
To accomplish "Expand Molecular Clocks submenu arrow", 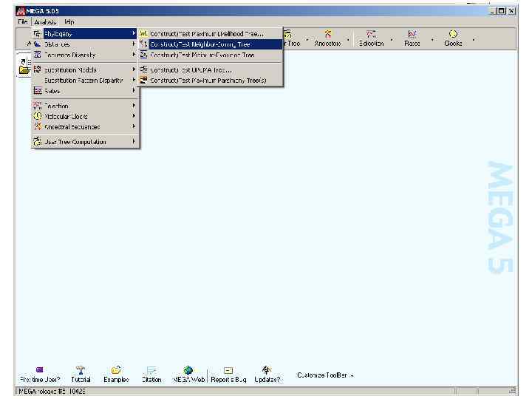I will (x=134, y=116).
